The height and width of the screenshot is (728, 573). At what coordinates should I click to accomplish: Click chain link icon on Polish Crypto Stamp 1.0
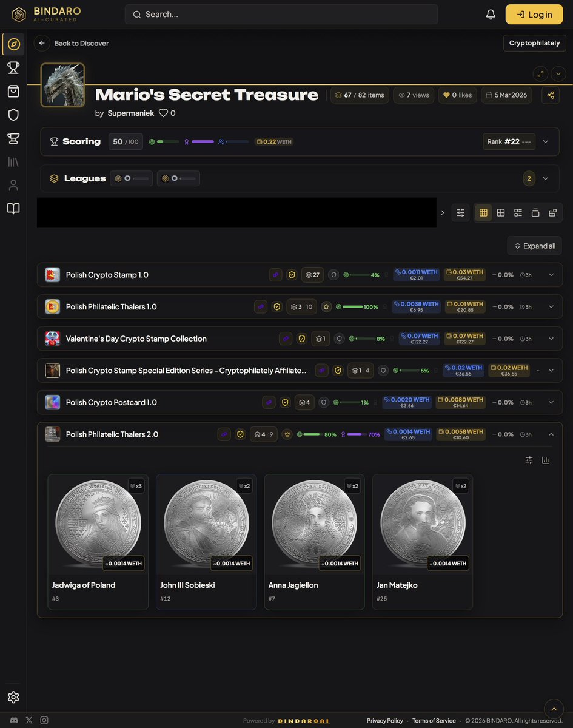(275, 275)
